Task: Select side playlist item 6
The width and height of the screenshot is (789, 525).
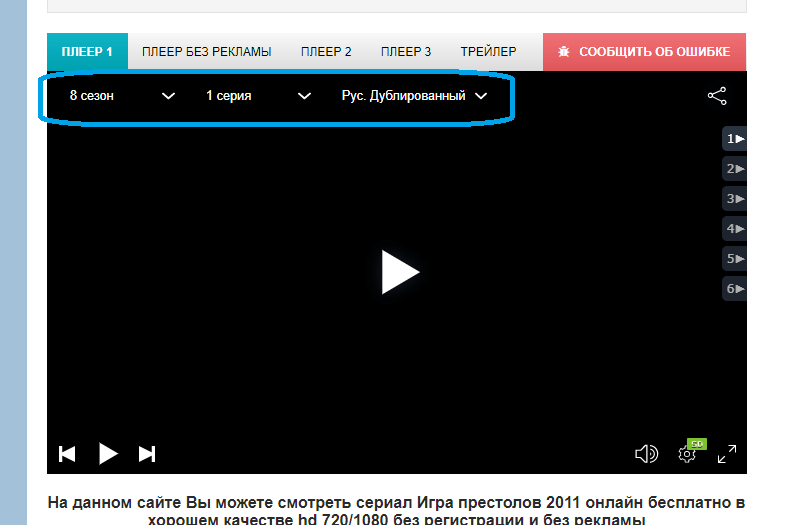Action: click(735, 289)
